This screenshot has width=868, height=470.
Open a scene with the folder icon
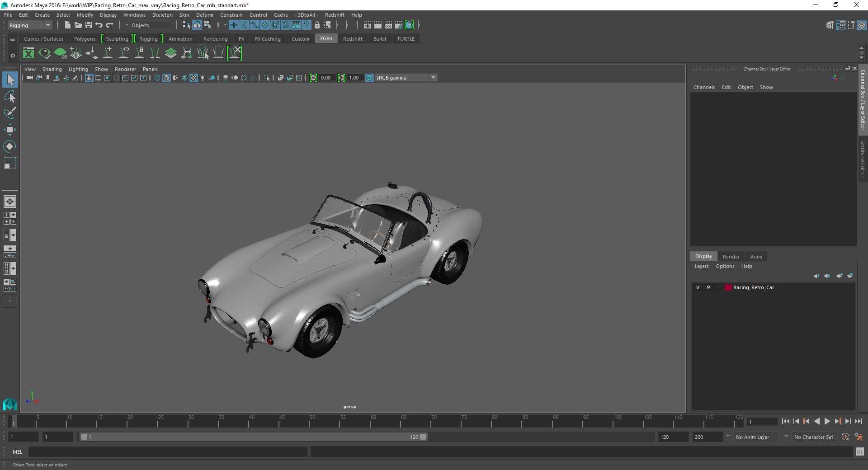pyautogui.click(x=78, y=25)
